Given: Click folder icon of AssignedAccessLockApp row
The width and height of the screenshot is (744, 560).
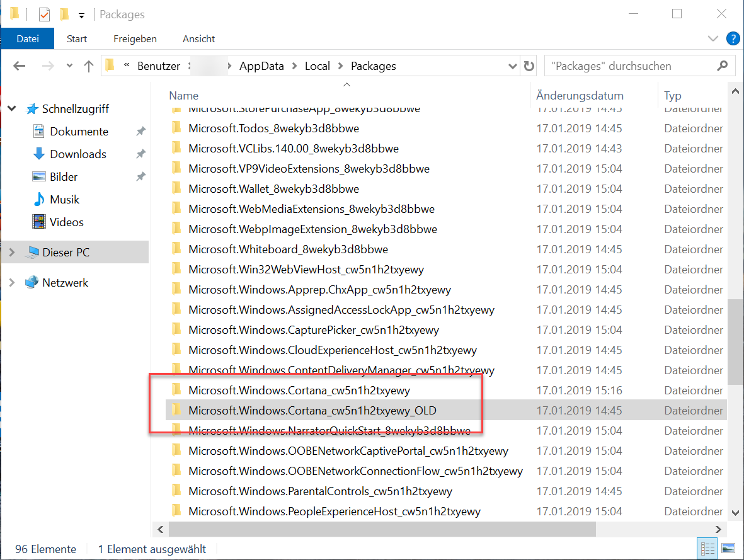Looking at the screenshot, I should coord(176,309).
